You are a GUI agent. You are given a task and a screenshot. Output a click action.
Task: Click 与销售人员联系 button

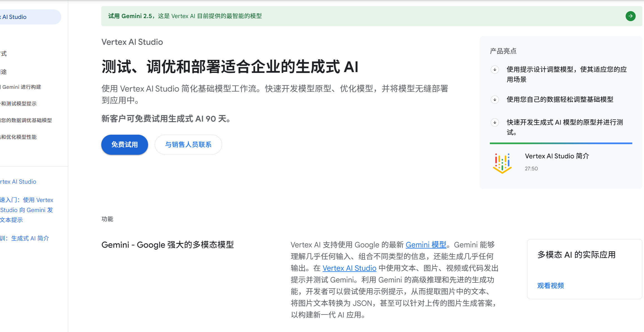point(188,145)
